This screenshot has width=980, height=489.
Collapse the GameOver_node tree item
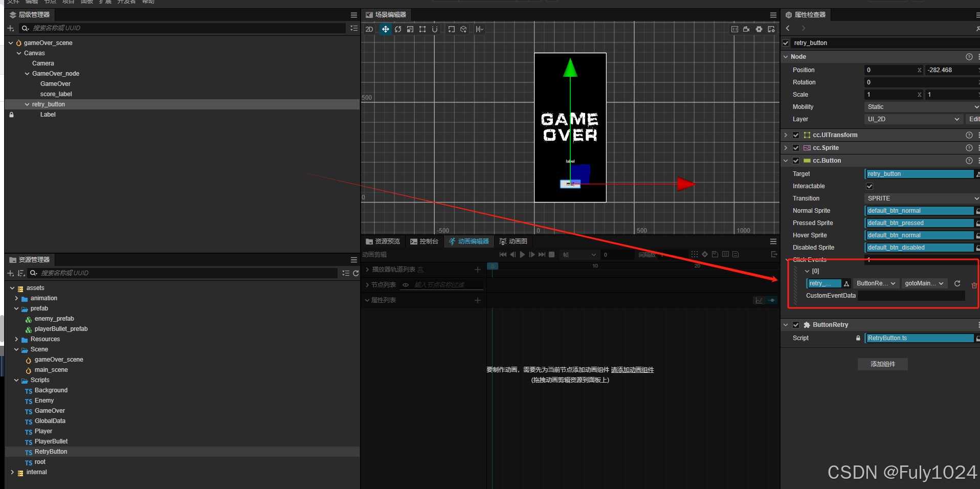[27, 74]
